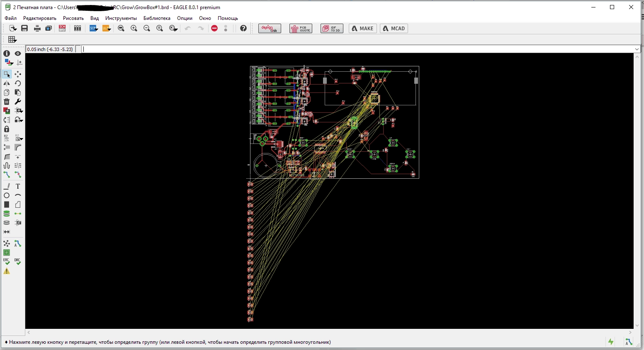Run the ERC check
Viewport: 644px width, 350px height.
pos(7,262)
